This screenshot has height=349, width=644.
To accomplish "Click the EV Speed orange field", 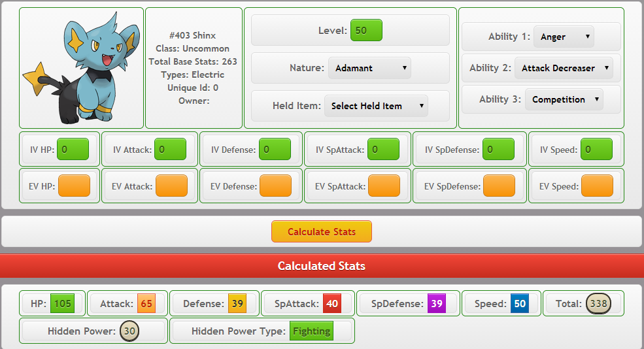I will pos(597,186).
